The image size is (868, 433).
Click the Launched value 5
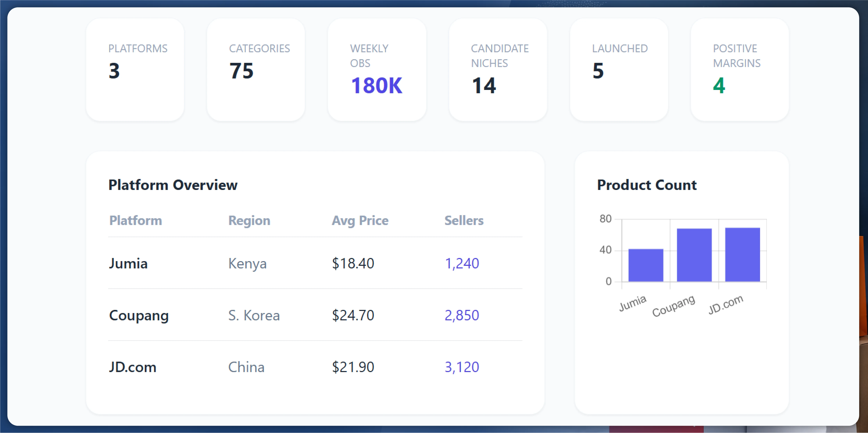(x=598, y=71)
